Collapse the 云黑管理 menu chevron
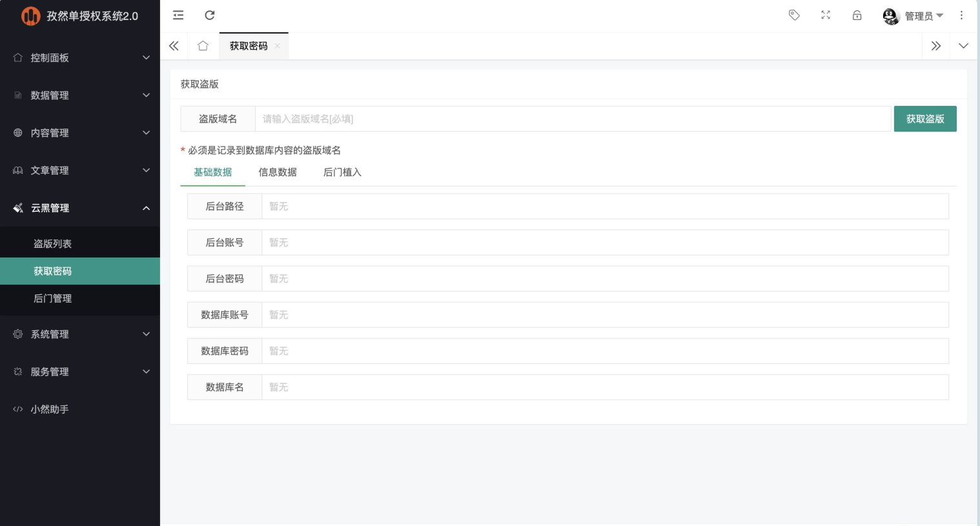The image size is (980, 526). 147,208
